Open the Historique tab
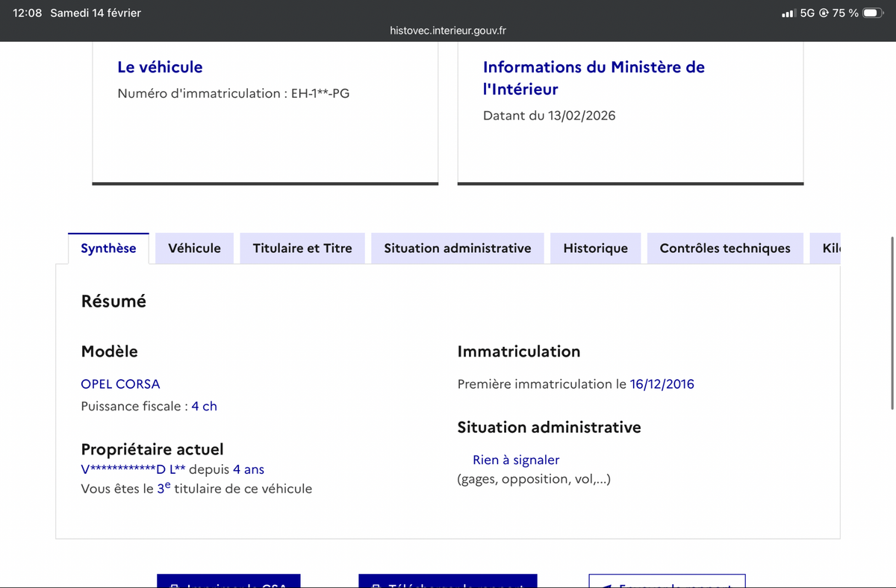Image resolution: width=896 pixels, height=588 pixels. [595, 248]
